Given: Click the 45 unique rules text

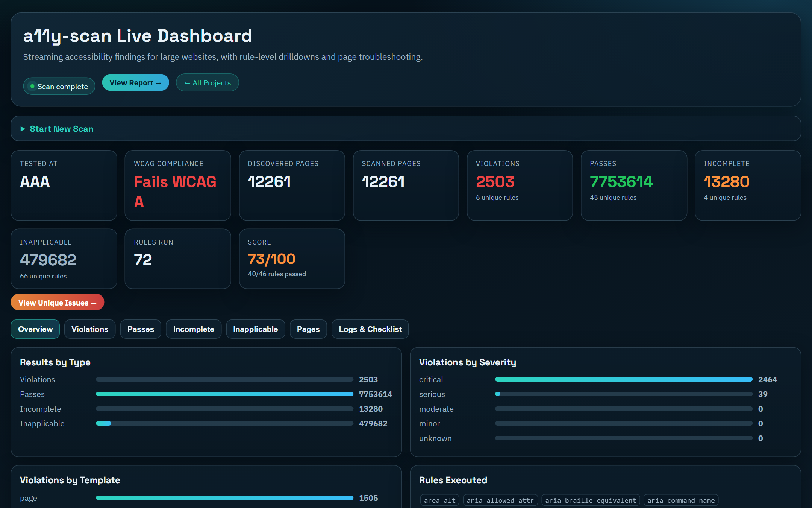Looking at the screenshot, I should [x=613, y=198].
